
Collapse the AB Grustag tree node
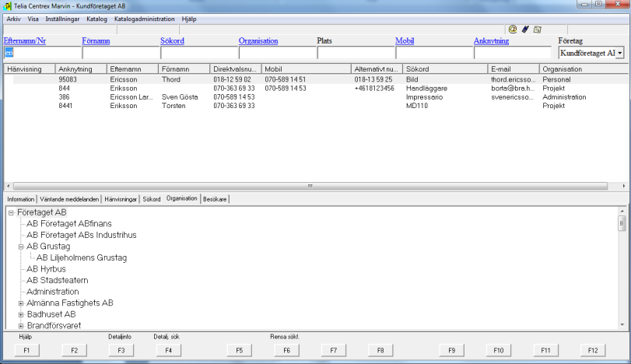tap(21, 247)
